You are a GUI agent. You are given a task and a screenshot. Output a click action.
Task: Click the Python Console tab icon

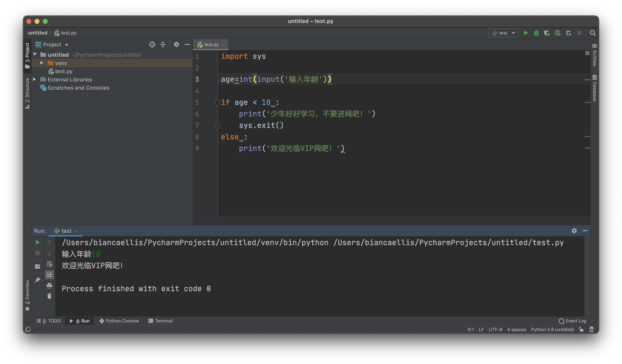click(x=100, y=321)
